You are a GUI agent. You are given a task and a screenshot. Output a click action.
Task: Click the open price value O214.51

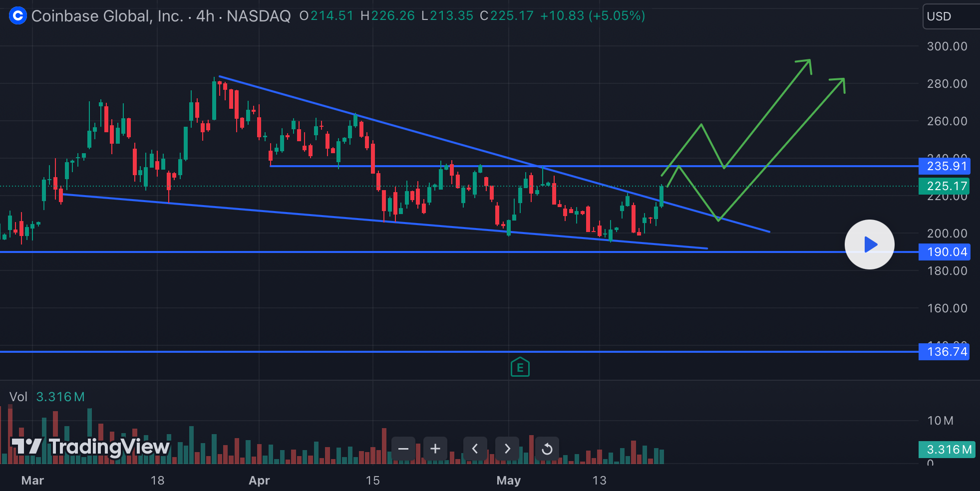click(327, 16)
